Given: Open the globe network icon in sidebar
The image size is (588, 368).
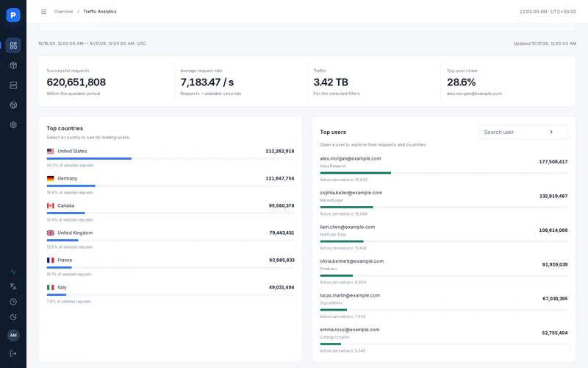Looking at the screenshot, I should pos(13,105).
